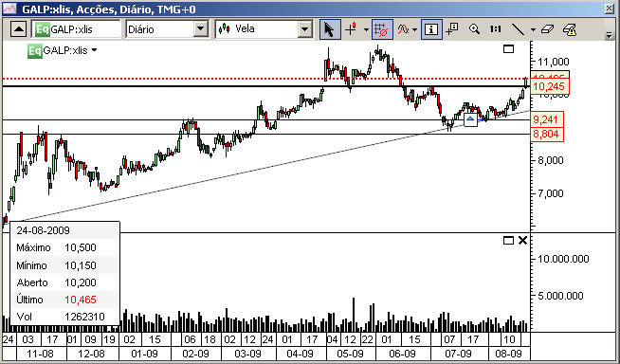The width and height of the screenshot is (620, 364).
Task: Add a new instrument with the plus-candle icon
Action: click(x=352, y=29)
